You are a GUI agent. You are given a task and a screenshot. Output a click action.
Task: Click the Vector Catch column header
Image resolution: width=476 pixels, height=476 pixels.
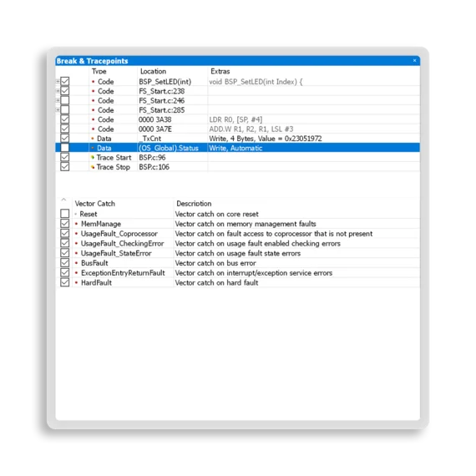pos(94,204)
